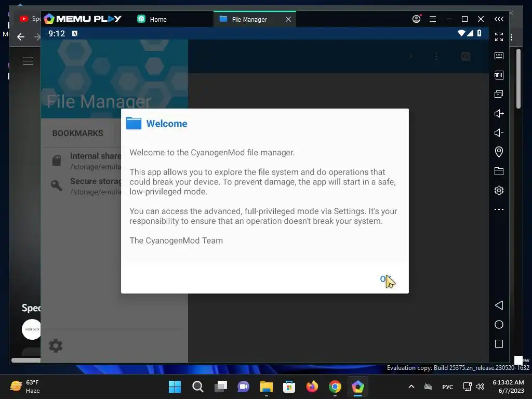
Task: Open the volume tray icon
Action: pos(480,387)
